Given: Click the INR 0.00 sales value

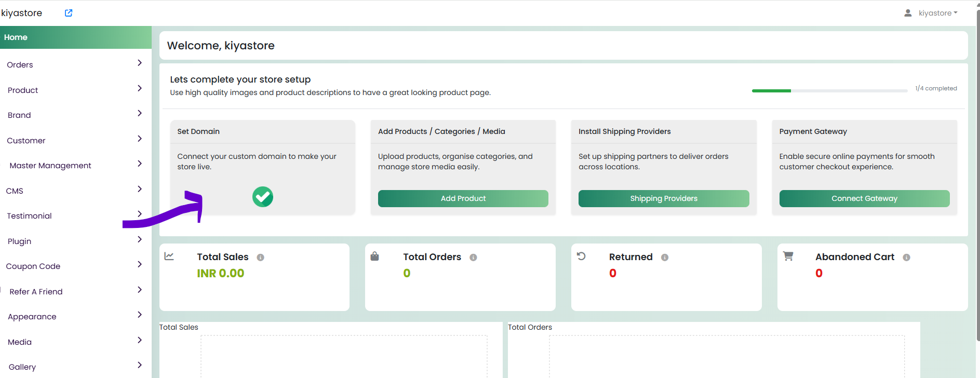Looking at the screenshot, I should [x=221, y=273].
